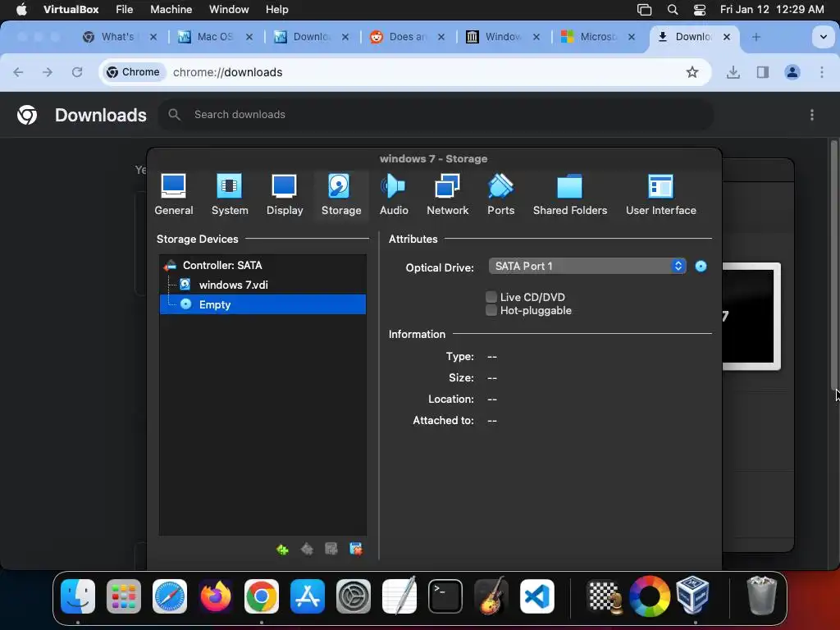This screenshot has width=840, height=630.
Task: Open the System settings pane
Action: (230, 194)
